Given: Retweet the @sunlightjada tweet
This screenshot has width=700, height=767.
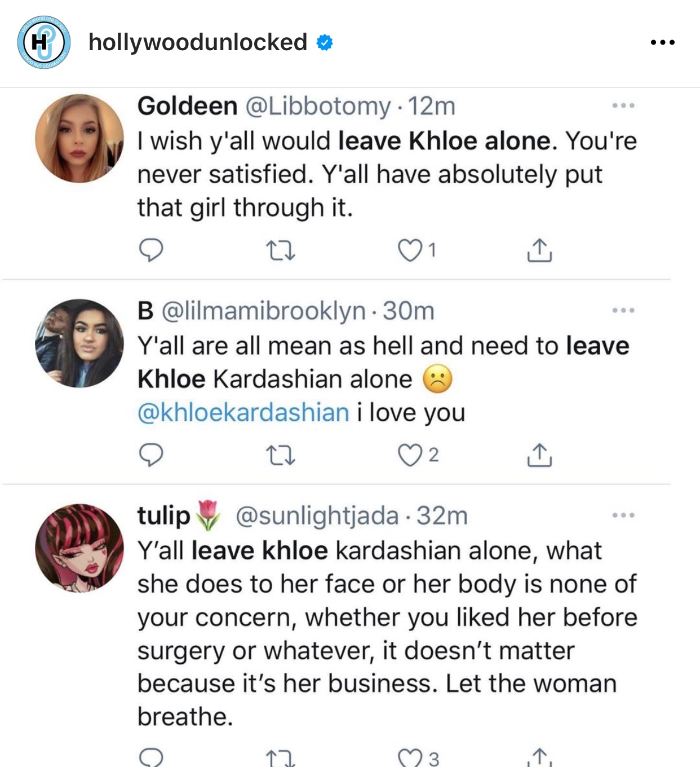Looking at the screenshot, I should pyautogui.click(x=280, y=757).
